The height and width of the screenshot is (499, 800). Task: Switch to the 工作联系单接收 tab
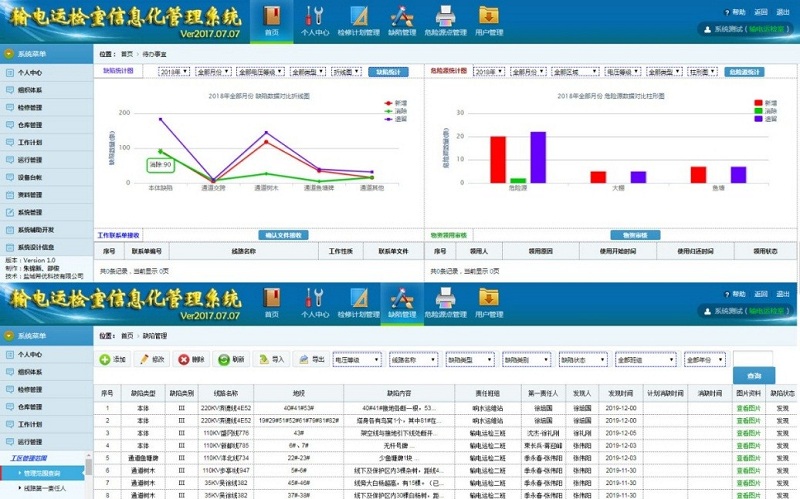pos(121,235)
